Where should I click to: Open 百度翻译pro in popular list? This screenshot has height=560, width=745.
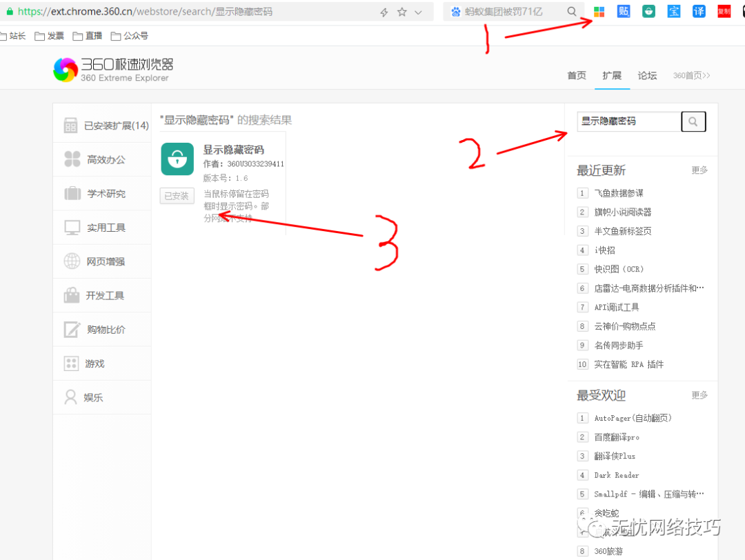(617, 437)
